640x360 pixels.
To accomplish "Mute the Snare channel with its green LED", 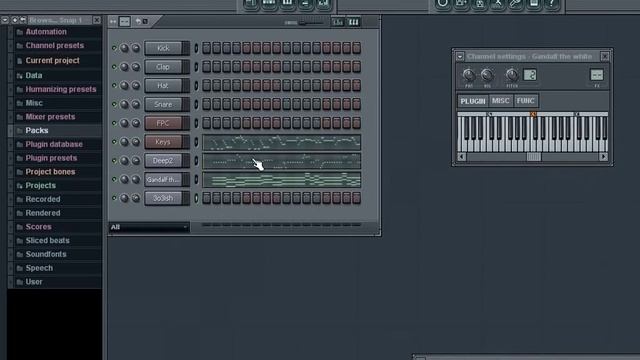I will tap(114, 104).
